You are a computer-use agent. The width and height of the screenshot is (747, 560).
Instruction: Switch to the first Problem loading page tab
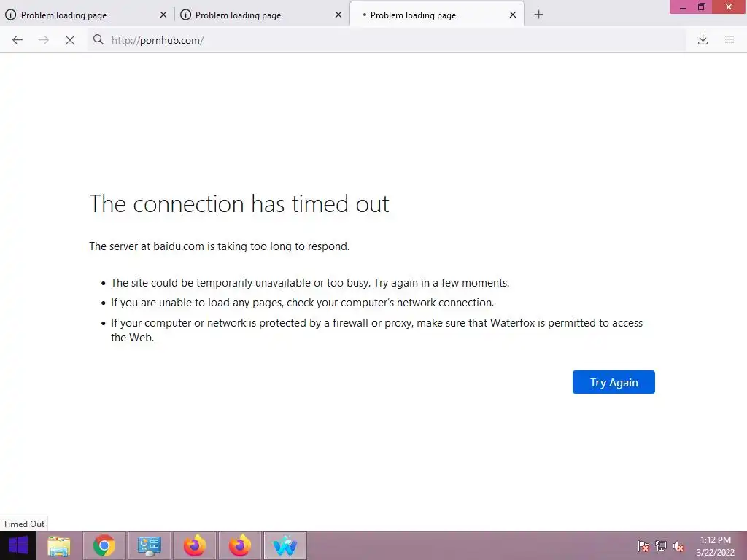(87, 15)
